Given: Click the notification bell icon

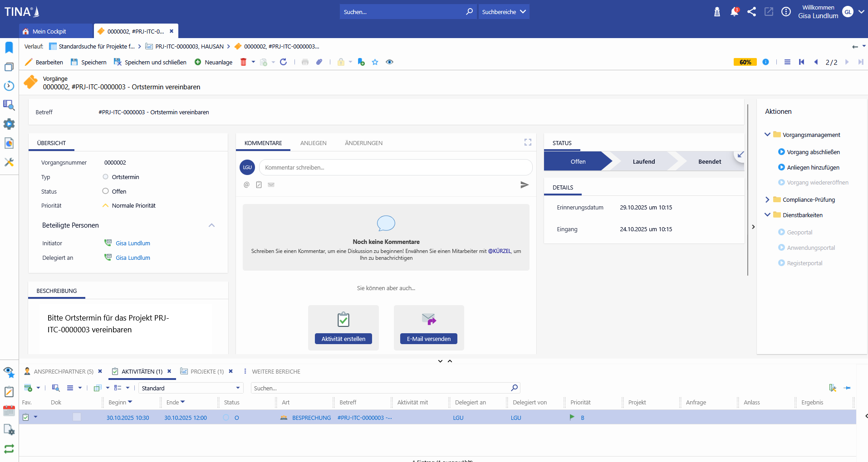Looking at the screenshot, I should point(734,12).
